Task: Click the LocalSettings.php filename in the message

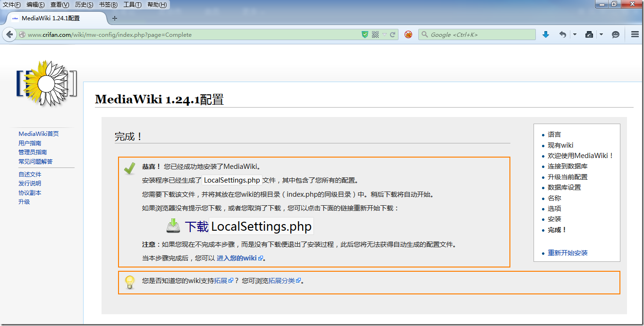Action: [x=232, y=180]
